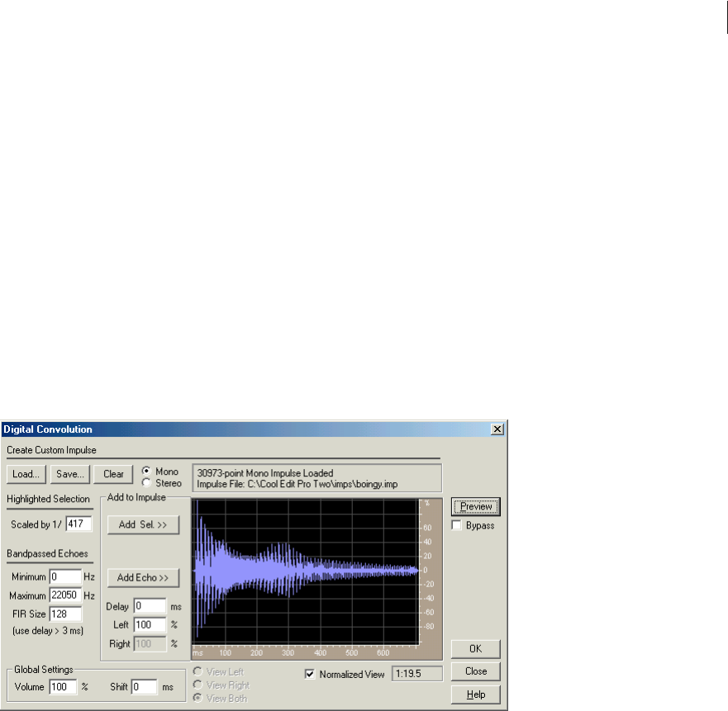Close the Digital Convolution dialog with X
728x711 pixels.
497,429
